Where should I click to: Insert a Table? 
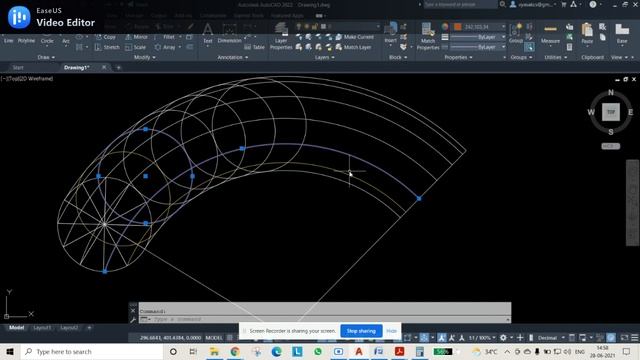tap(255, 47)
